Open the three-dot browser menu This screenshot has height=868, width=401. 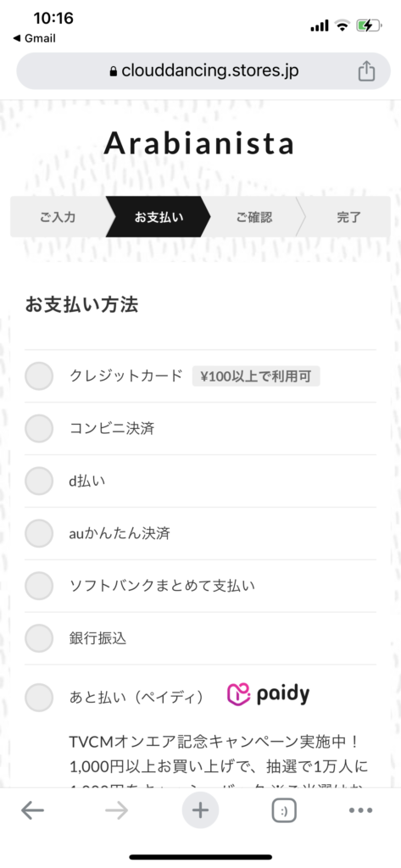[361, 810]
